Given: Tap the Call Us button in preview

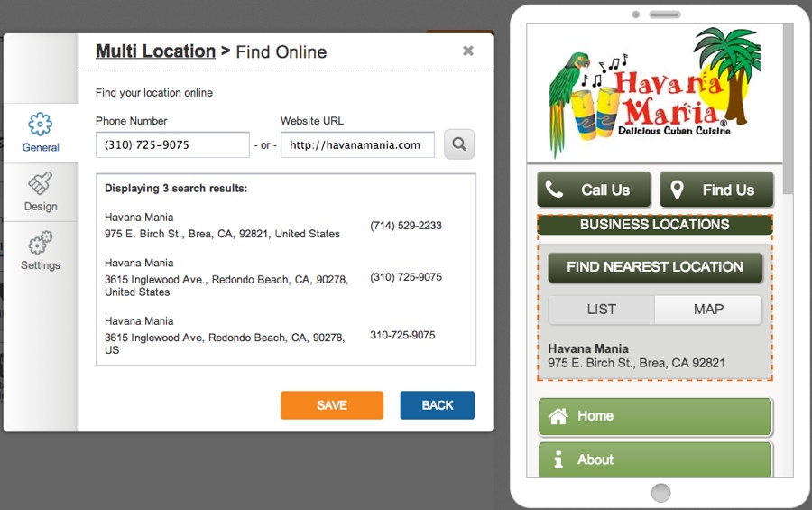Looking at the screenshot, I should 594,190.
